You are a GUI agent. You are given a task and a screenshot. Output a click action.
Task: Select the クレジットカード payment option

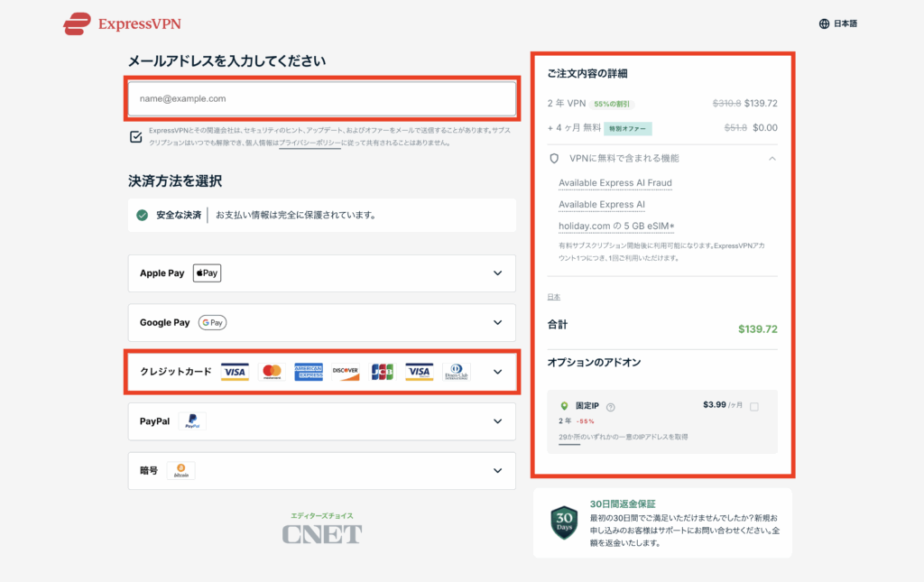[322, 372]
